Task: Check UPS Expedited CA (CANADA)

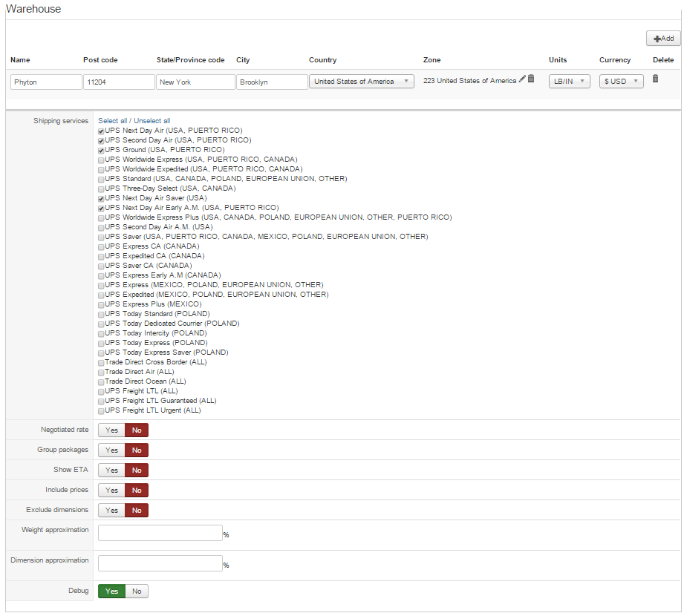Action: (101, 257)
